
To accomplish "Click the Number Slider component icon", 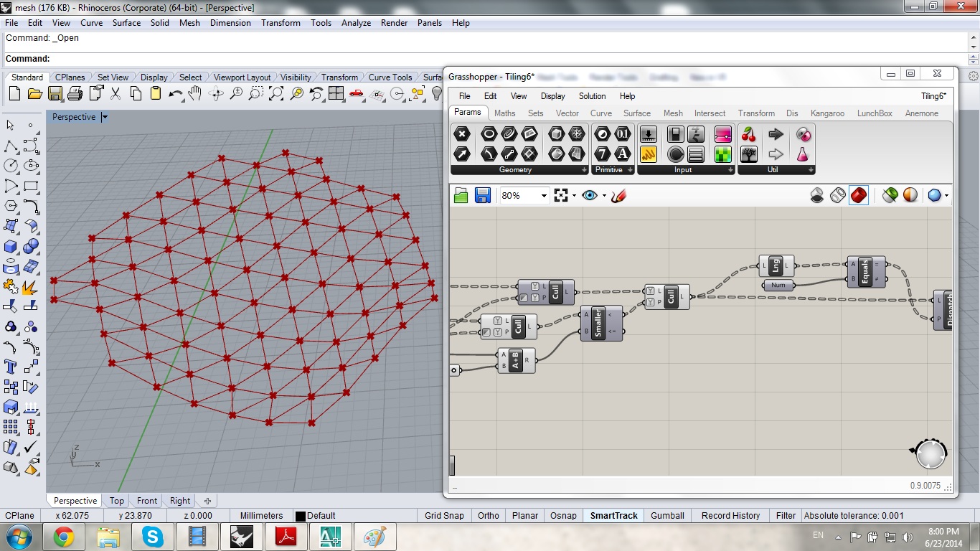I will [648, 134].
